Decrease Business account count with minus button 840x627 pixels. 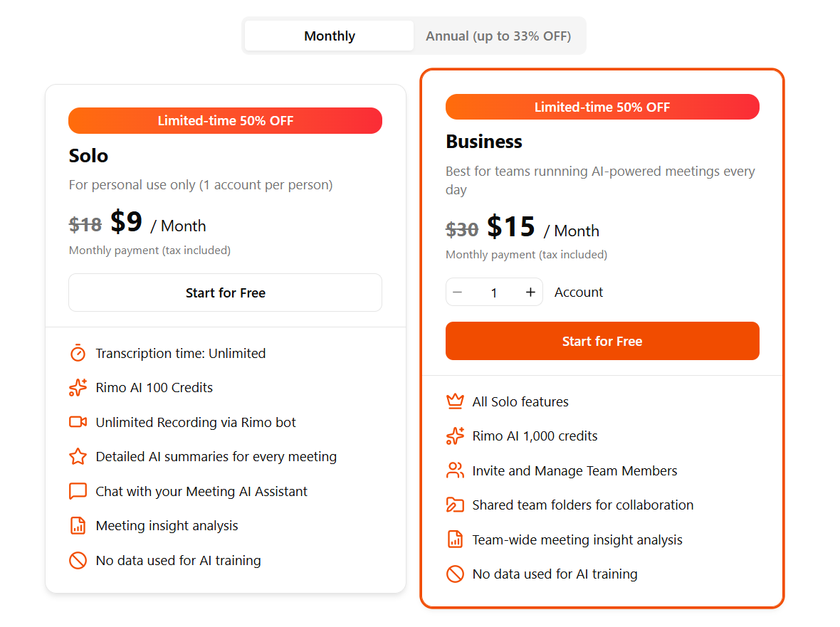(458, 293)
